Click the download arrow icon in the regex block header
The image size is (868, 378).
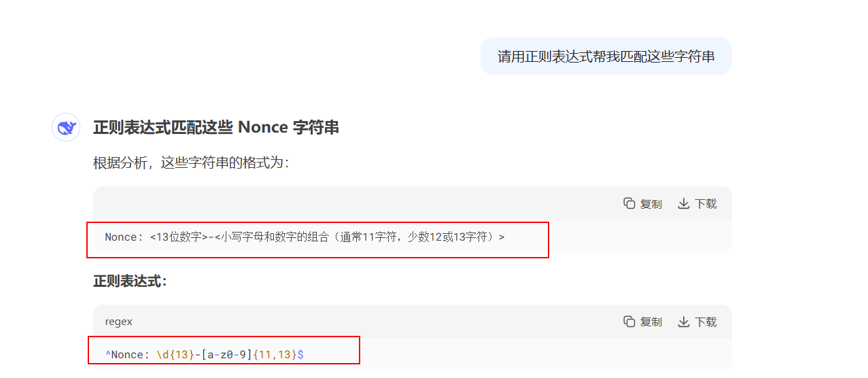click(684, 322)
